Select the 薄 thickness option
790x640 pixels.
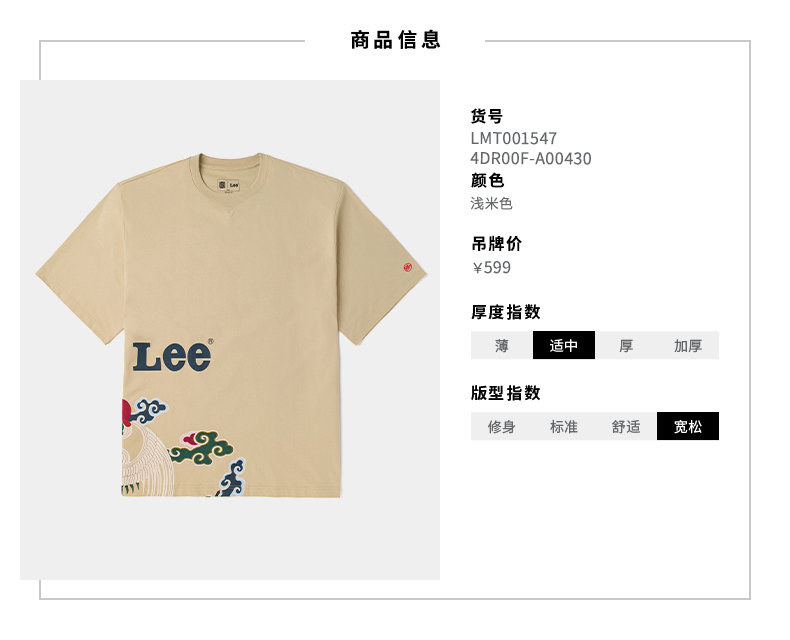(x=502, y=345)
